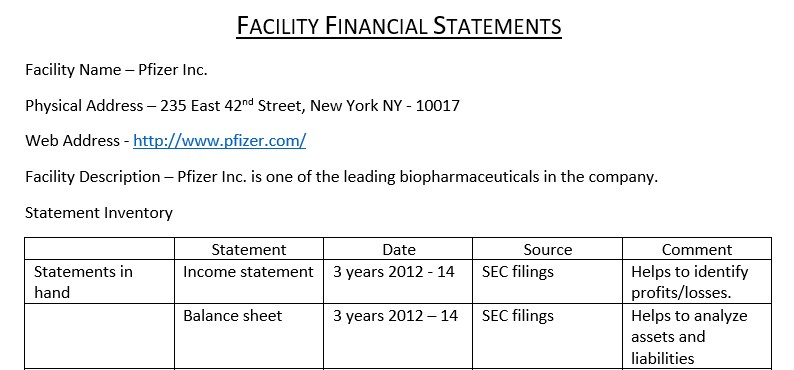
Task: Click the Income statement table cell
Action: coord(249,282)
